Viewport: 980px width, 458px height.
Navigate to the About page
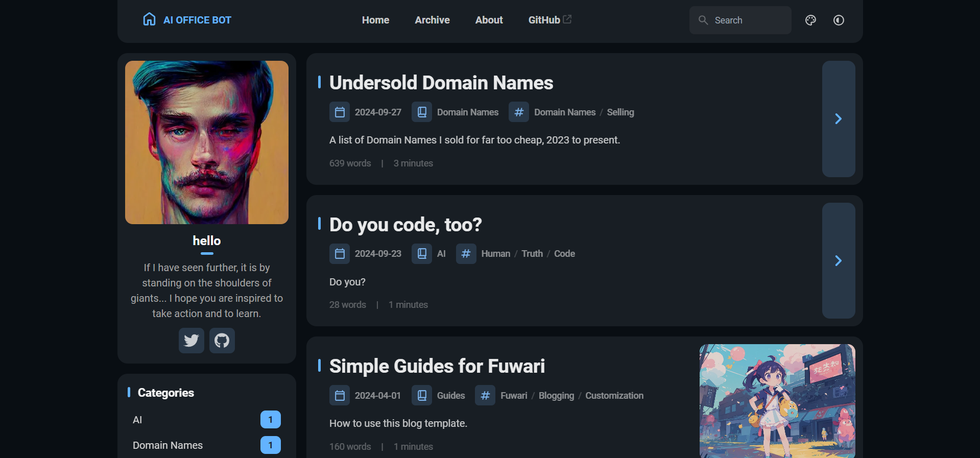click(x=489, y=20)
